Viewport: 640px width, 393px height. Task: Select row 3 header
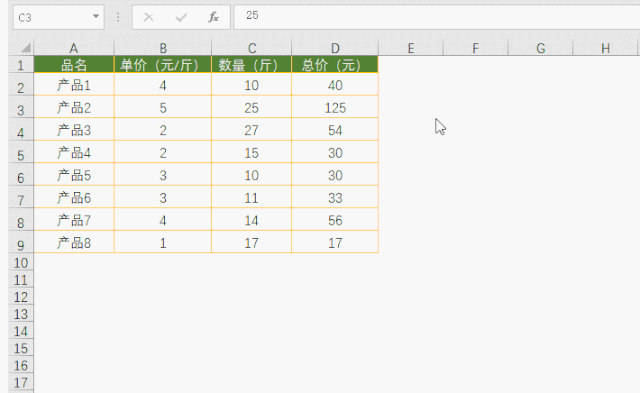tap(21, 108)
